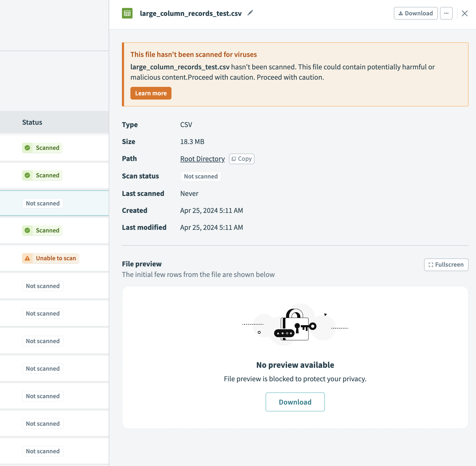Open the more options ellipsis menu

click(x=446, y=13)
